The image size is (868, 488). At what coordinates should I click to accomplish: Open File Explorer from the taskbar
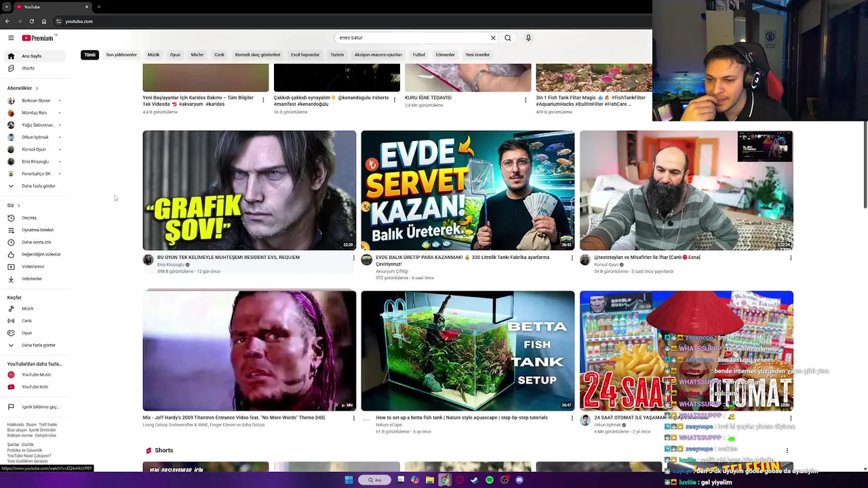pyautogui.click(x=430, y=480)
